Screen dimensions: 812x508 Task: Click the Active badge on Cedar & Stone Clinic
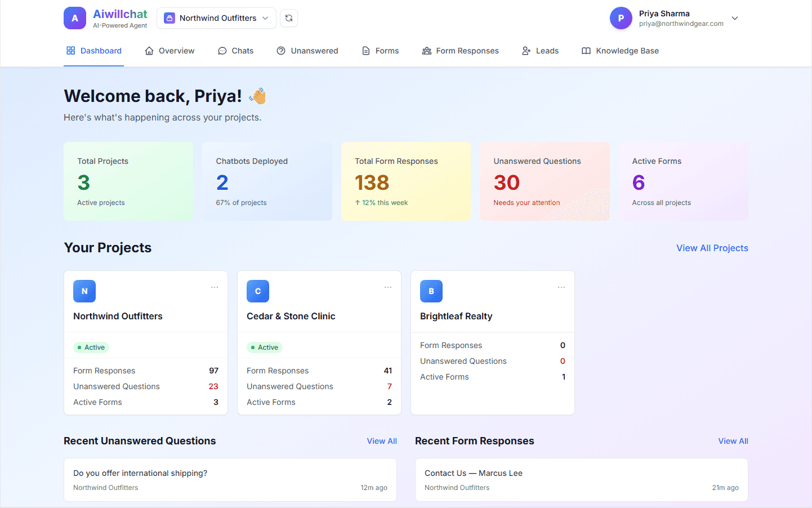coord(265,347)
